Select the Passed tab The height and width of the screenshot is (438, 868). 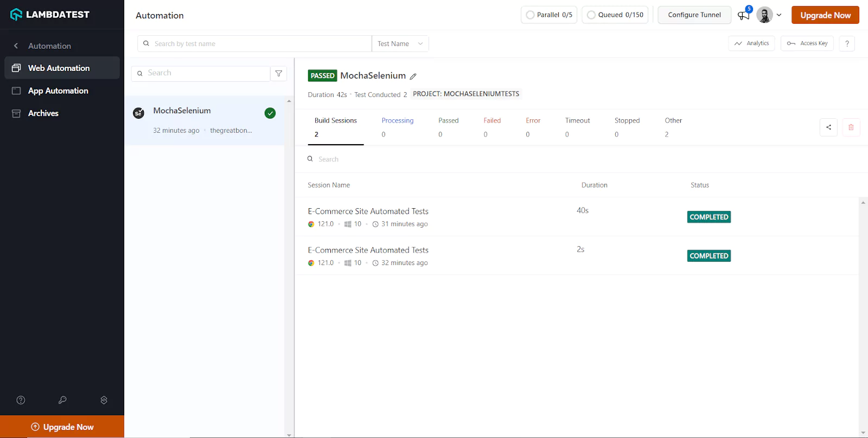(x=449, y=127)
